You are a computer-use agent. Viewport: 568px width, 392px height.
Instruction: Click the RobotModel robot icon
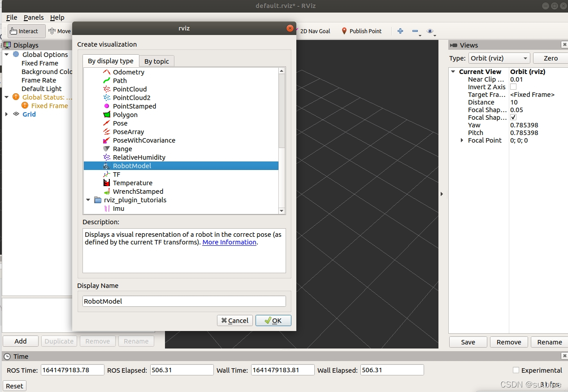107,166
